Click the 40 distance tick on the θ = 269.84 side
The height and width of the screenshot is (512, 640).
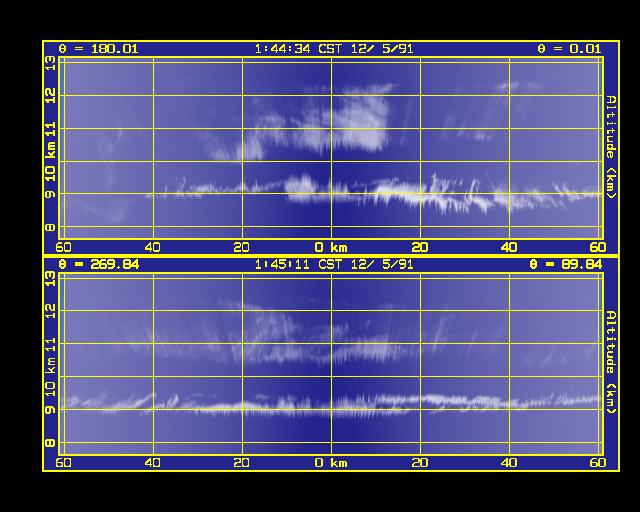coord(153,463)
